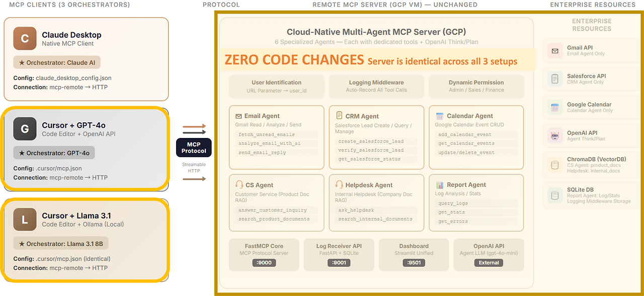The image size is (644, 296).
Task: Click the verify_salesforce_lead tool entry
Action: (x=377, y=150)
